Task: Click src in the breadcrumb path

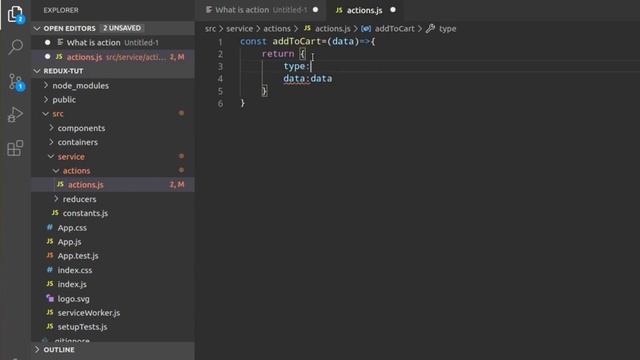Action: point(210,29)
